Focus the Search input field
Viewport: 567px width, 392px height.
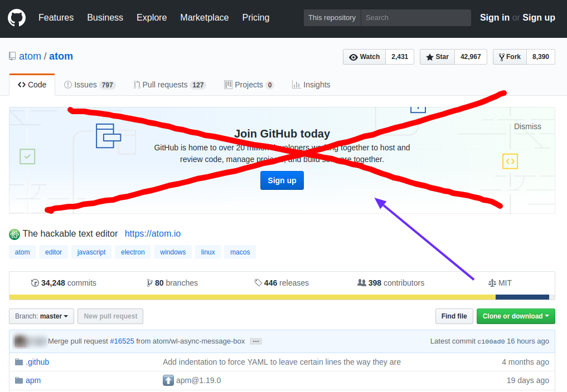pyautogui.click(x=416, y=18)
